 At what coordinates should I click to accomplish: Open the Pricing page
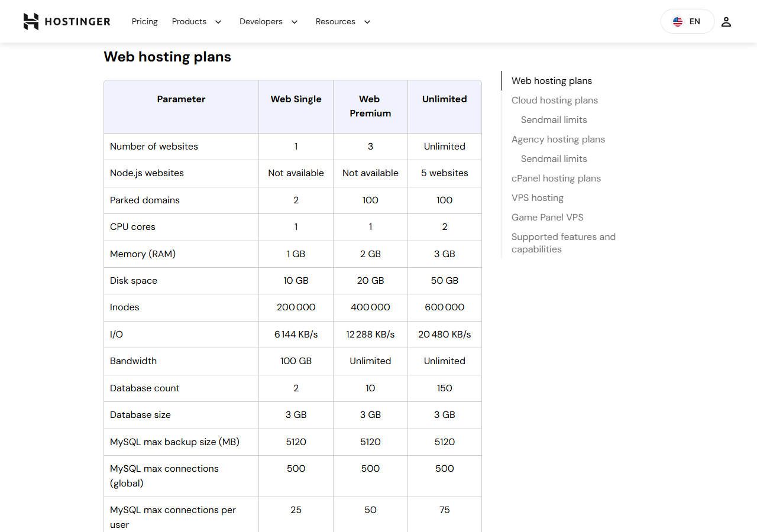click(145, 21)
